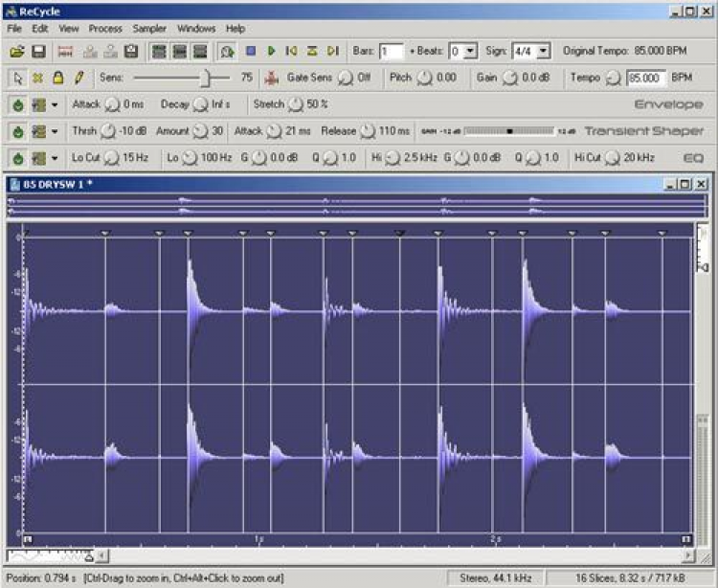Screen dimensions: 718x588
Task: Toggle the Envelope power button
Action: pyautogui.click(x=18, y=103)
